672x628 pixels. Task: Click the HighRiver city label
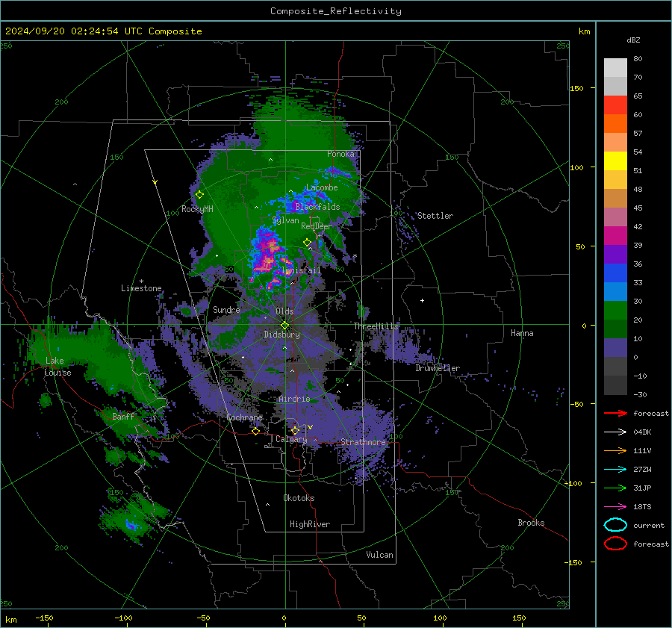tap(310, 524)
